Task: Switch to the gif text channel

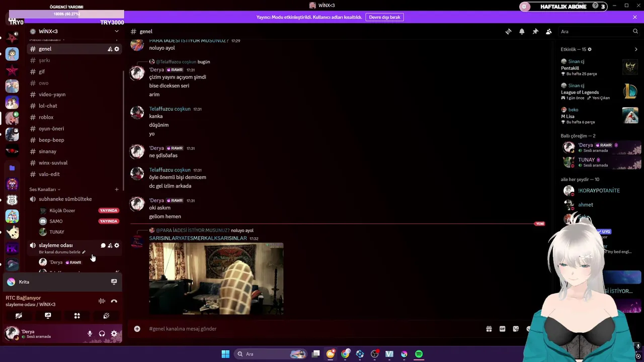Action: [x=74, y=71]
